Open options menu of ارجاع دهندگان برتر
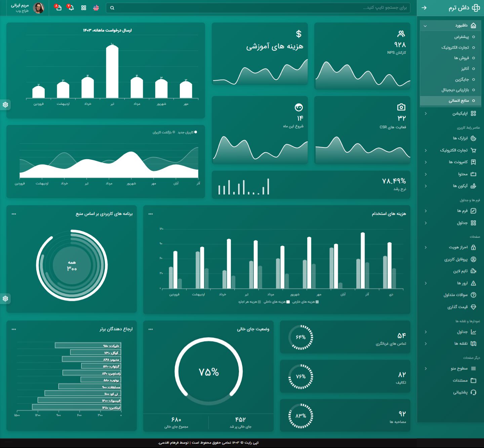The width and height of the screenshot is (484, 448). 14,329
